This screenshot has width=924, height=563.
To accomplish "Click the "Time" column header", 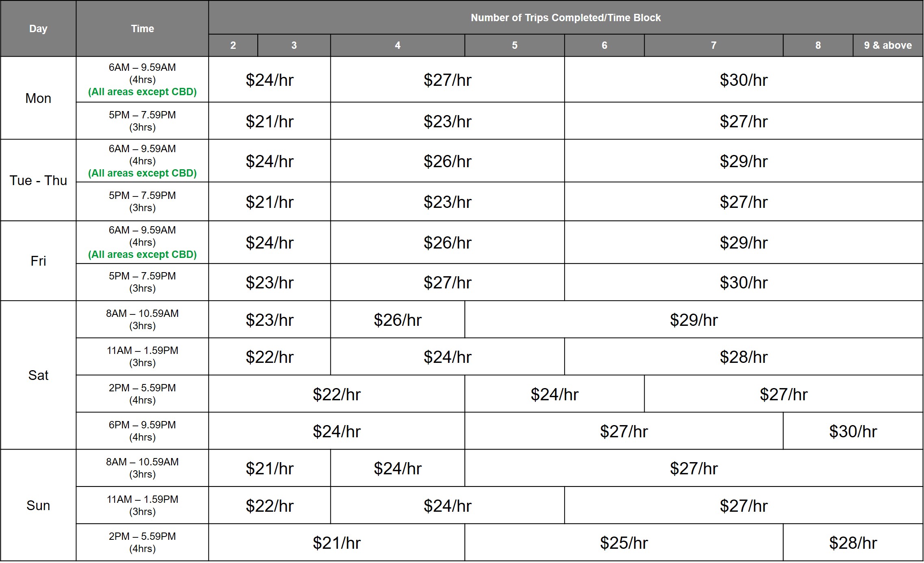I will [142, 28].
